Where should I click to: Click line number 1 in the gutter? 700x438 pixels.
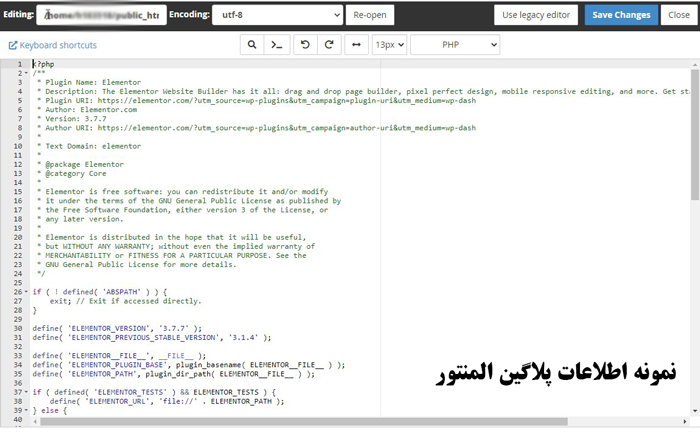[20, 64]
